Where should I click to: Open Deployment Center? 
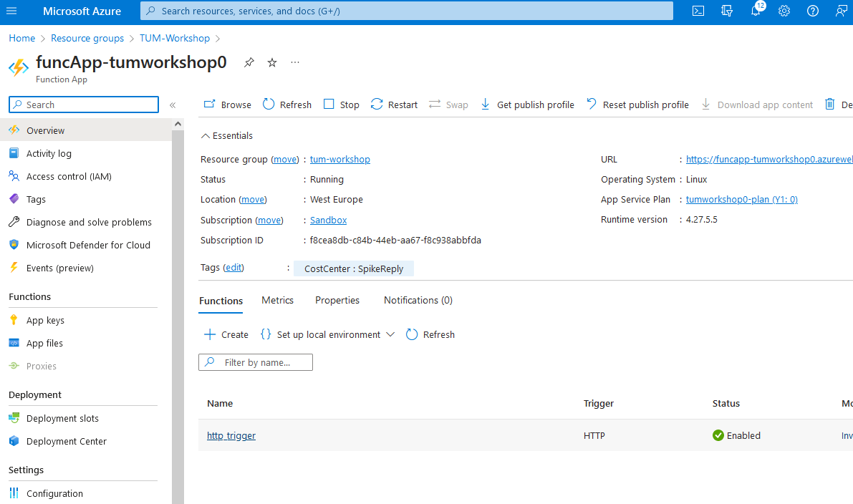[86, 441]
